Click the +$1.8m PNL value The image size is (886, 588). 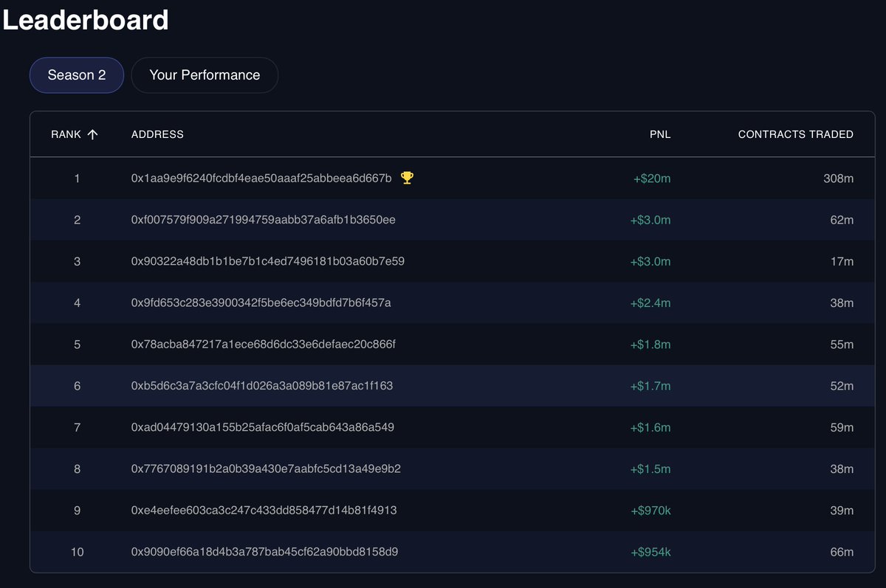coord(650,345)
